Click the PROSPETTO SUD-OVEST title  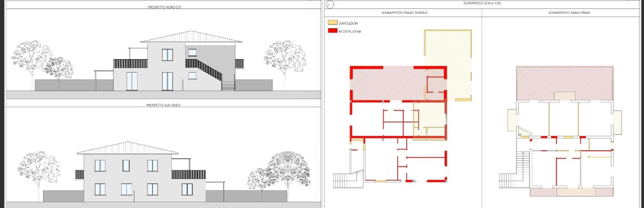click(x=164, y=105)
